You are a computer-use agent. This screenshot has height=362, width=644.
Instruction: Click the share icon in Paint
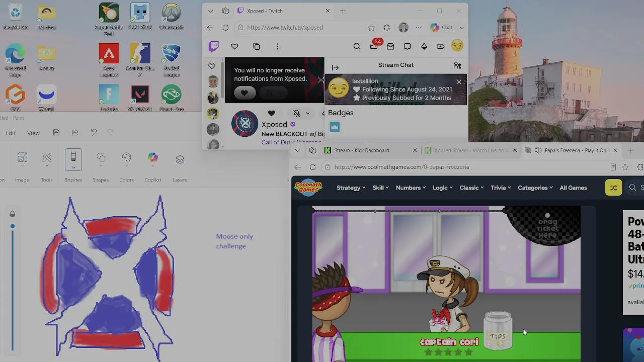[x=74, y=133]
